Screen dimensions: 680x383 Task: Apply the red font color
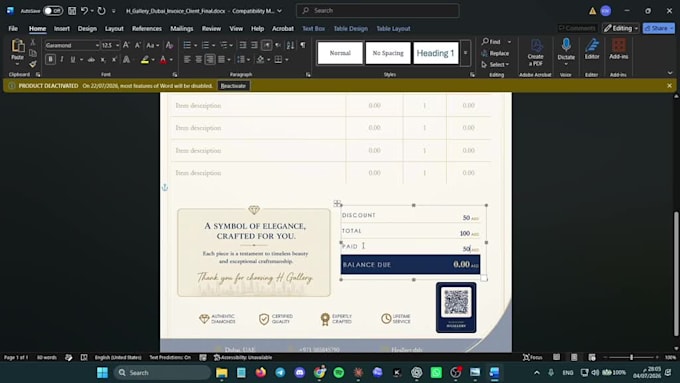pyautogui.click(x=163, y=59)
